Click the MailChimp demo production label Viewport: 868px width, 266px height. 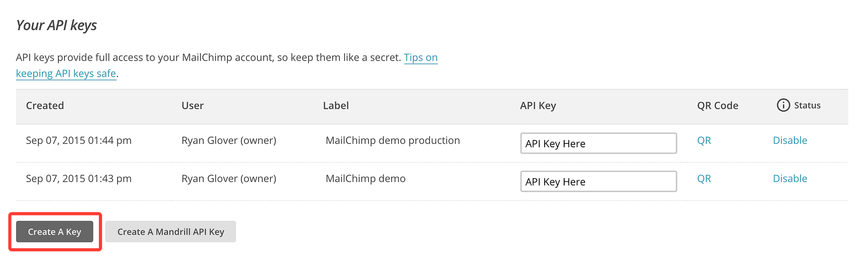392,140
